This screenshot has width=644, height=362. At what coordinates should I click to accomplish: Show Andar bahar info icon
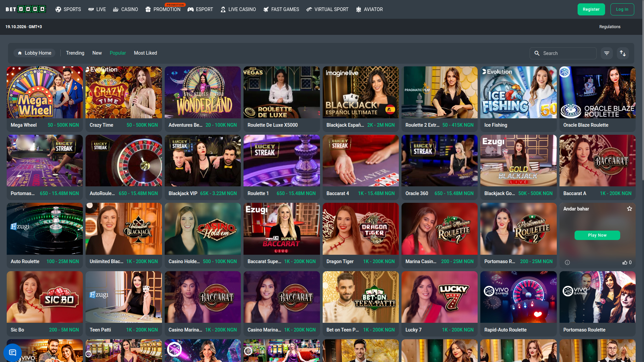click(x=567, y=262)
